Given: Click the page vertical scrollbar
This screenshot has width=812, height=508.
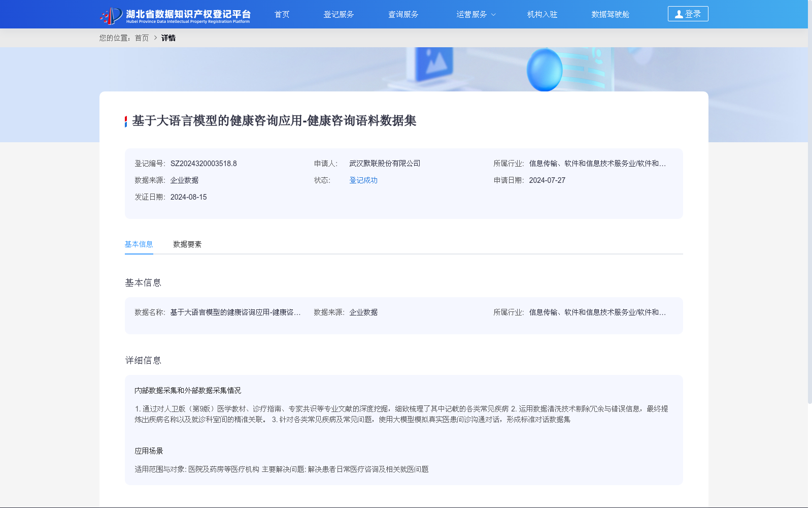Looking at the screenshot, I should [810, 203].
